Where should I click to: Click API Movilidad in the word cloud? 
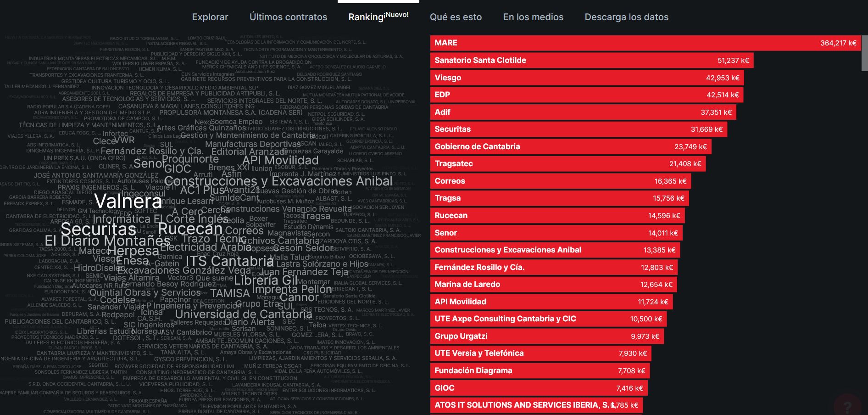(280, 160)
